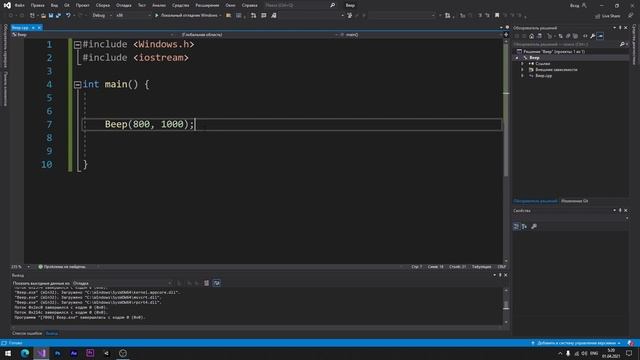This screenshot has height=360, width=640.
Task: Click the New Project toolbar icon
Action: (x=32, y=16)
